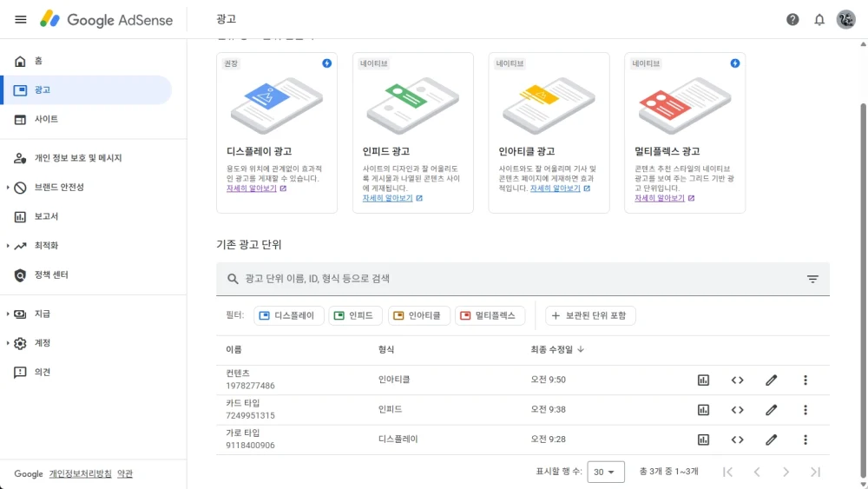
Task: View report for 컨텐츠 ad unit
Action: (704, 380)
